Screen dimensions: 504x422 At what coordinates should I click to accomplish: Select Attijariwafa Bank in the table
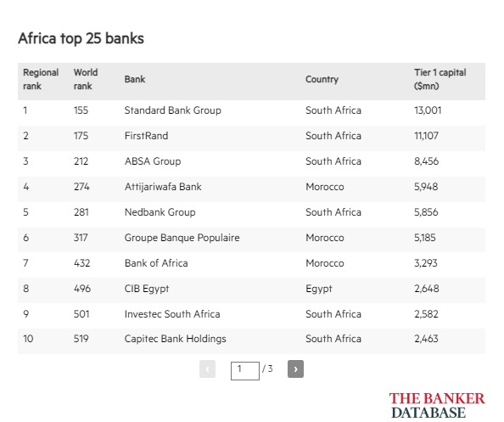click(x=163, y=187)
